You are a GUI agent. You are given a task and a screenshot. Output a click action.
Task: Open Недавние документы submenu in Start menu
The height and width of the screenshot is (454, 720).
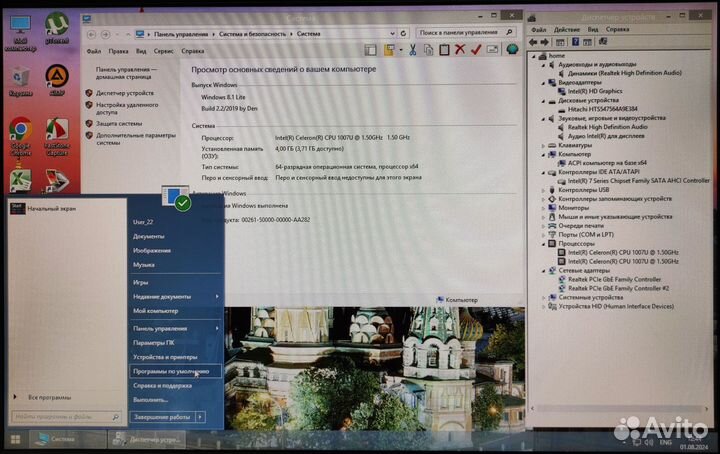(x=175, y=297)
